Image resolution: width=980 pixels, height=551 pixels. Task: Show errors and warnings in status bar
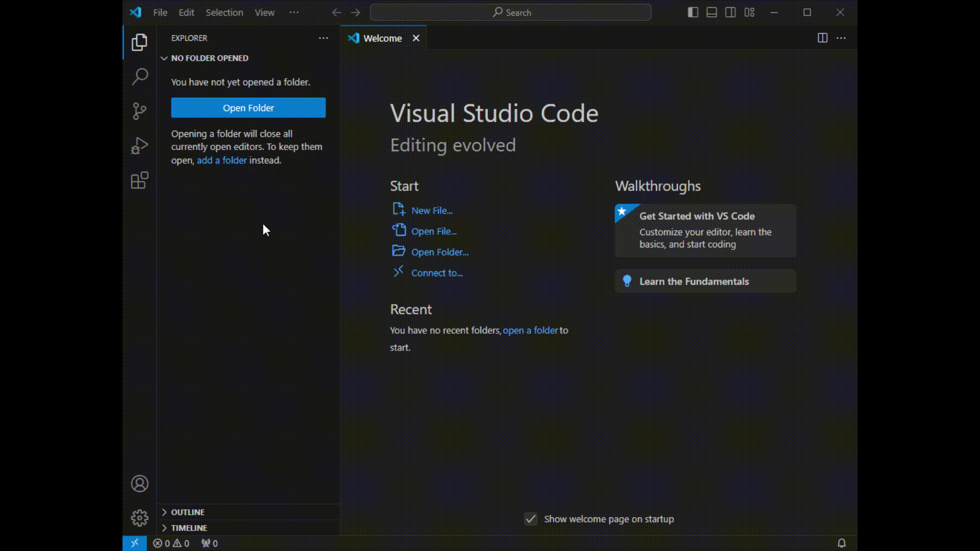point(171,543)
